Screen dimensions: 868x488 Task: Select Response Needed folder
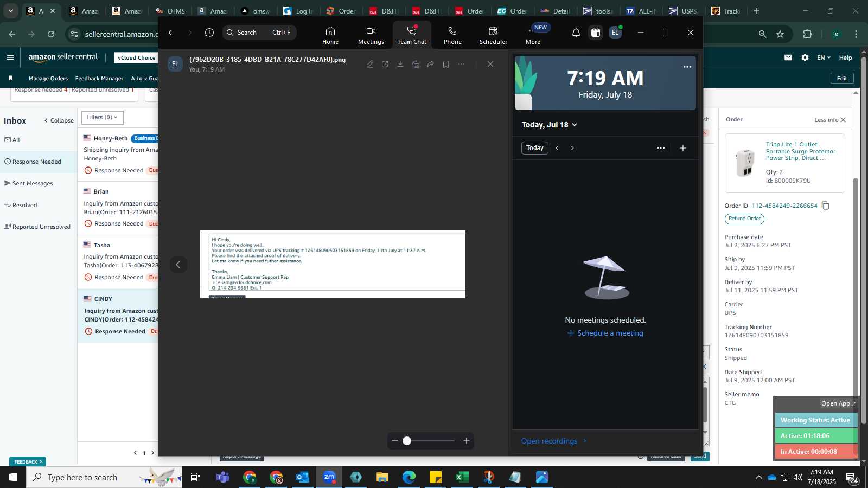click(x=39, y=162)
